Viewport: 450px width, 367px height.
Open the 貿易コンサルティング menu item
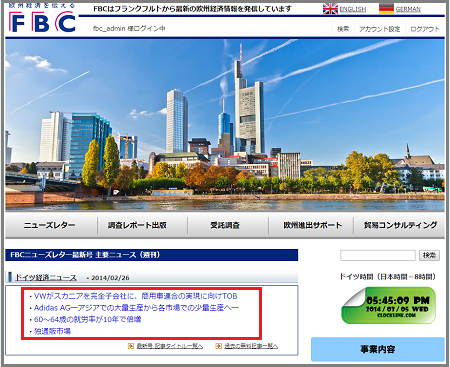[400, 225]
